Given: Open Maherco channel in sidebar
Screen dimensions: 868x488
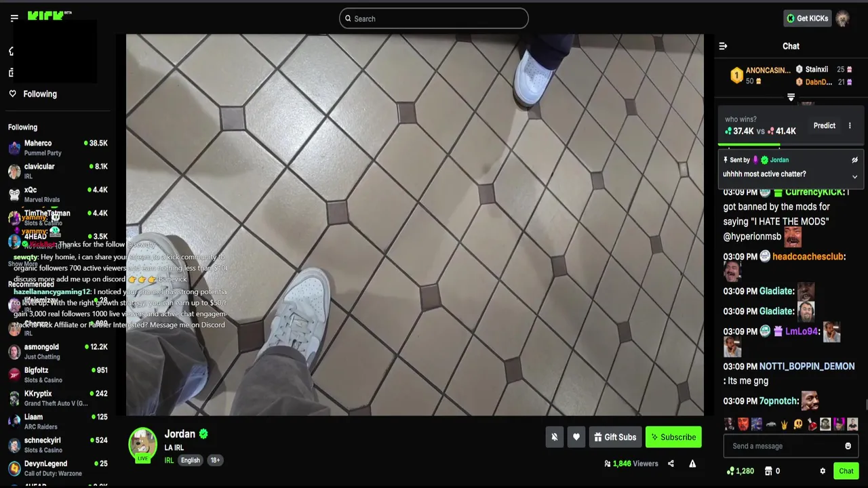Looking at the screenshot, I should coord(58,148).
